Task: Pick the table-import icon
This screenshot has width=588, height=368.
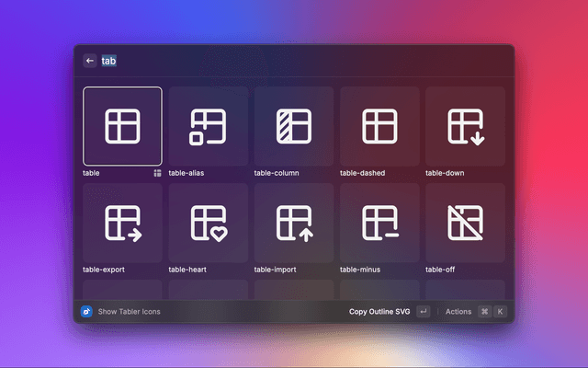Action: tap(293, 223)
